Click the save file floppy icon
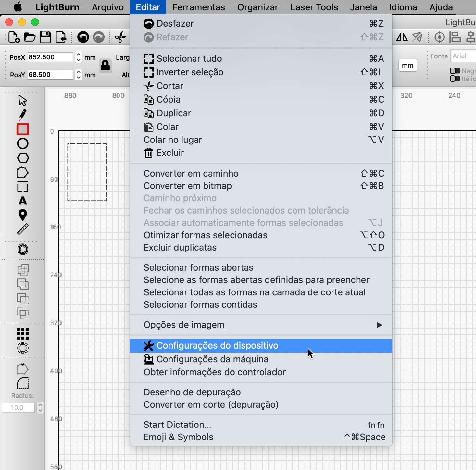Image resolution: width=476 pixels, height=470 pixels. pyautogui.click(x=45, y=37)
